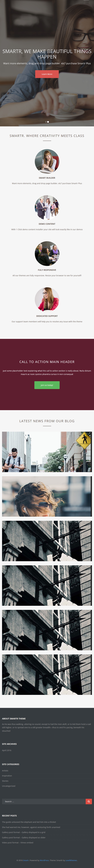
Task: Follow the LevelWhemes footer link
Action: point(71,860)
